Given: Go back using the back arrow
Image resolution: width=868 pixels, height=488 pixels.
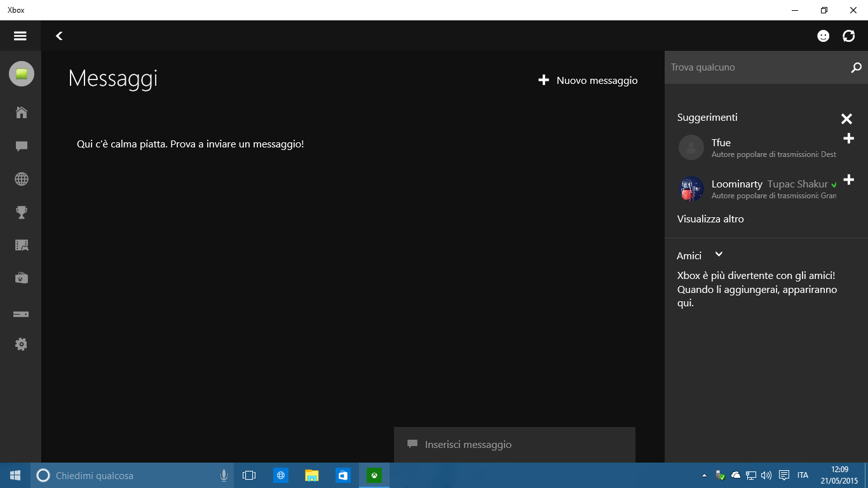Looking at the screenshot, I should tap(59, 36).
